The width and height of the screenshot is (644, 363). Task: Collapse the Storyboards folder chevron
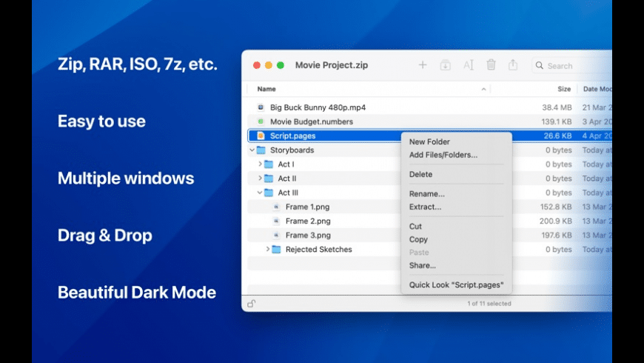[252, 150]
